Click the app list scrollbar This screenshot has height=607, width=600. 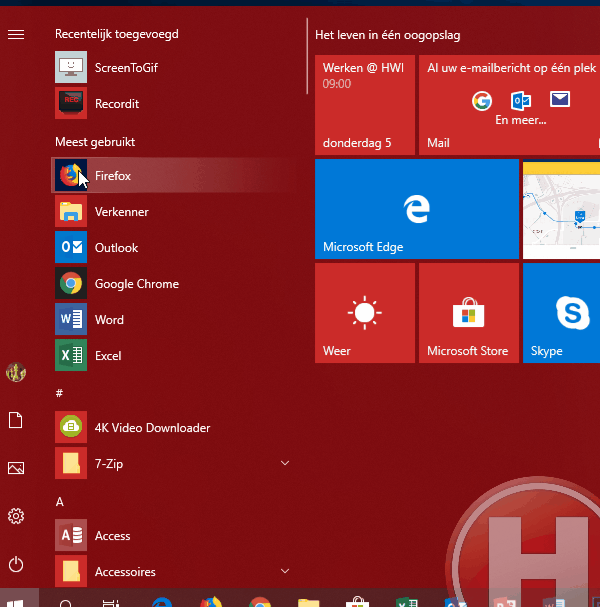tap(307, 56)
